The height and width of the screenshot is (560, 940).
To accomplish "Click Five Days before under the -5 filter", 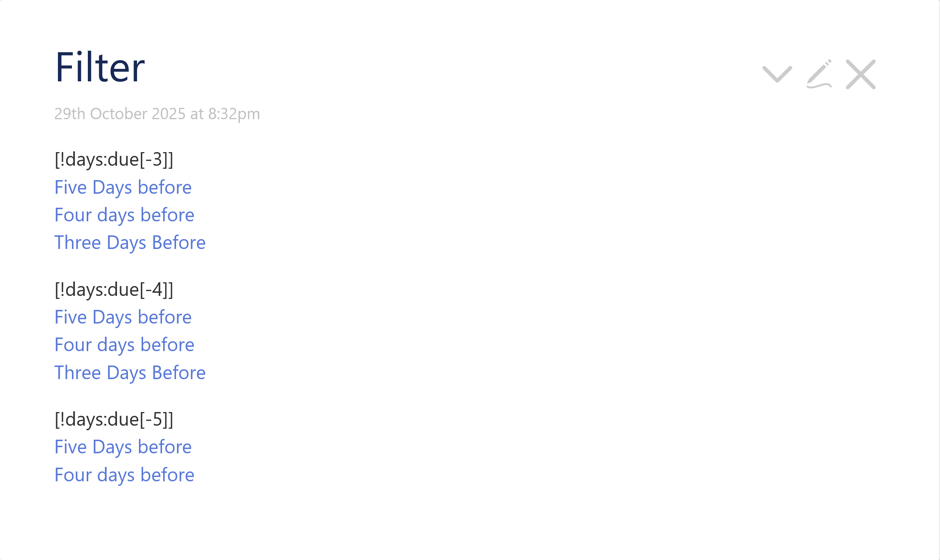I will (x=123, y=447).
